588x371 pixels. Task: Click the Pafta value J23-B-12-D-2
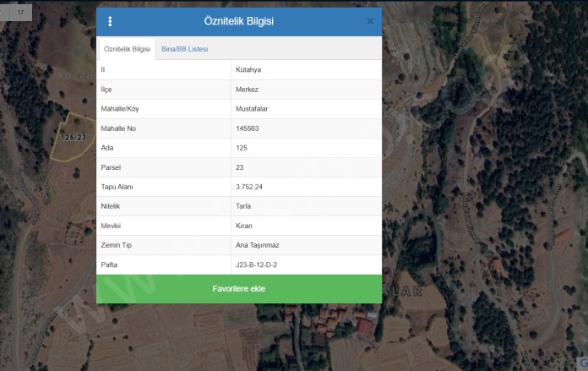tap(256, 265)
